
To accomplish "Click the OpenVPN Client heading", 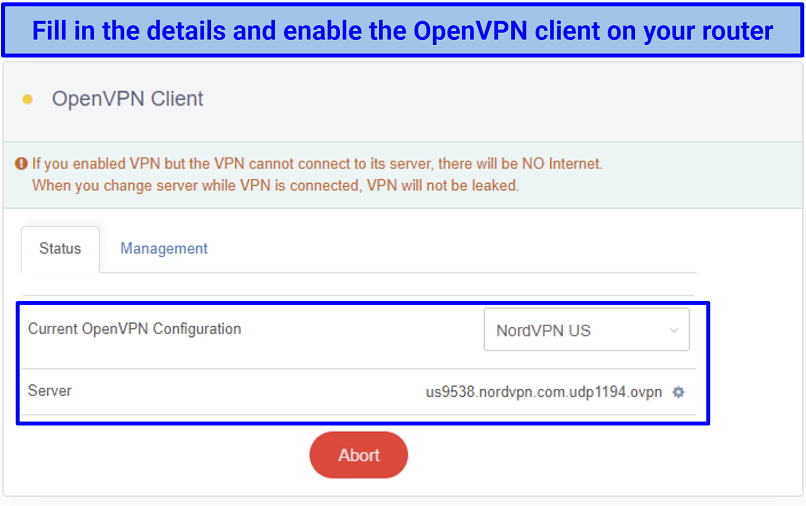I will 127,99.
